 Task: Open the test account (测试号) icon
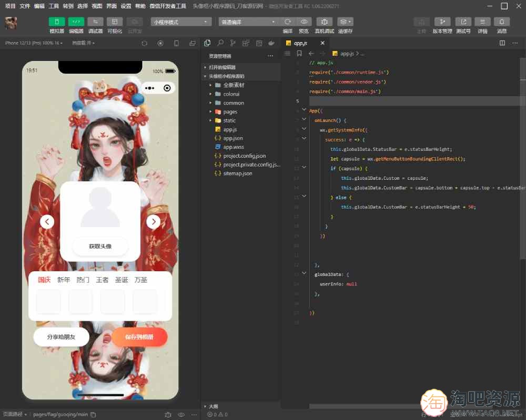[463, 22]
